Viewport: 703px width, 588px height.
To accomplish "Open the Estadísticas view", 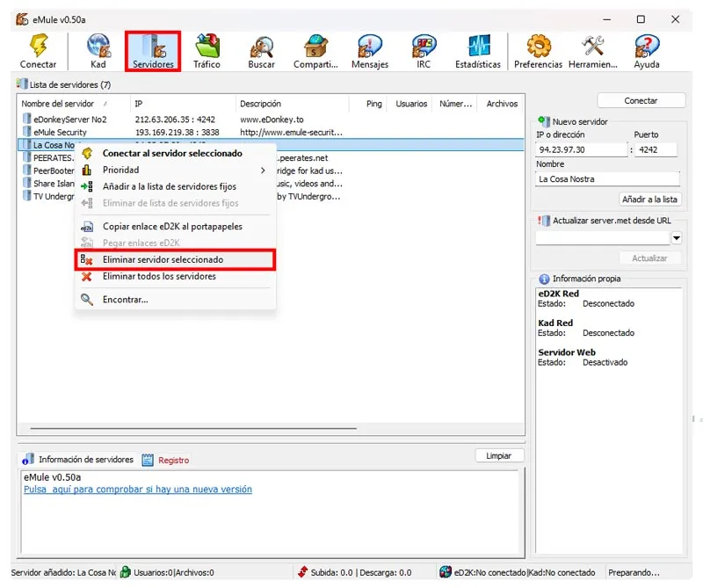I will [x=477, y=46].
